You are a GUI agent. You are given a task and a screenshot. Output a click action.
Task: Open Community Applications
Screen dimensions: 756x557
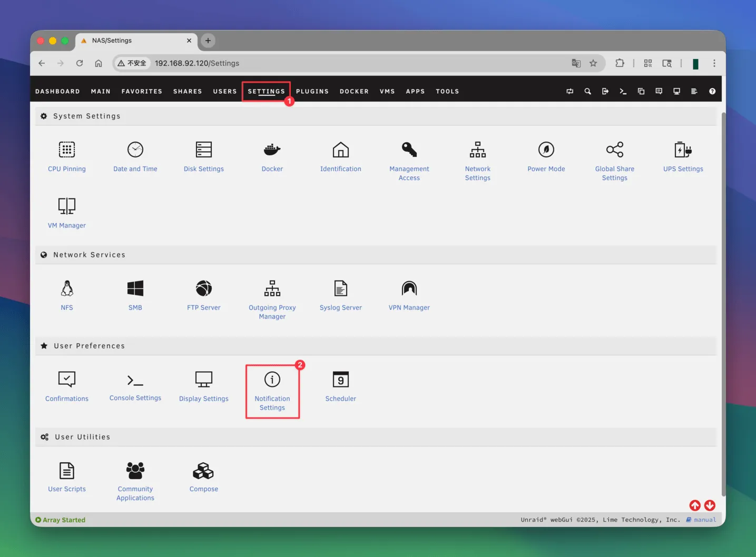point(135,482)
